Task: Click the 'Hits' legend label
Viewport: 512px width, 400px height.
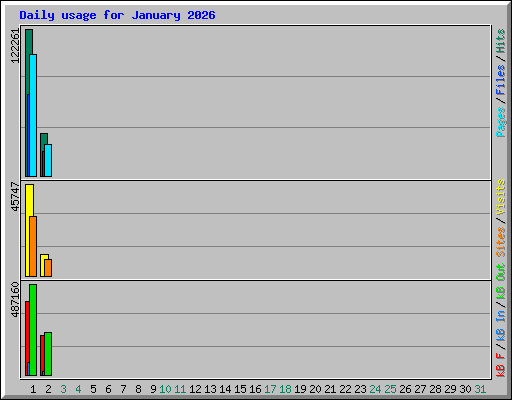Action: [501, 41]
